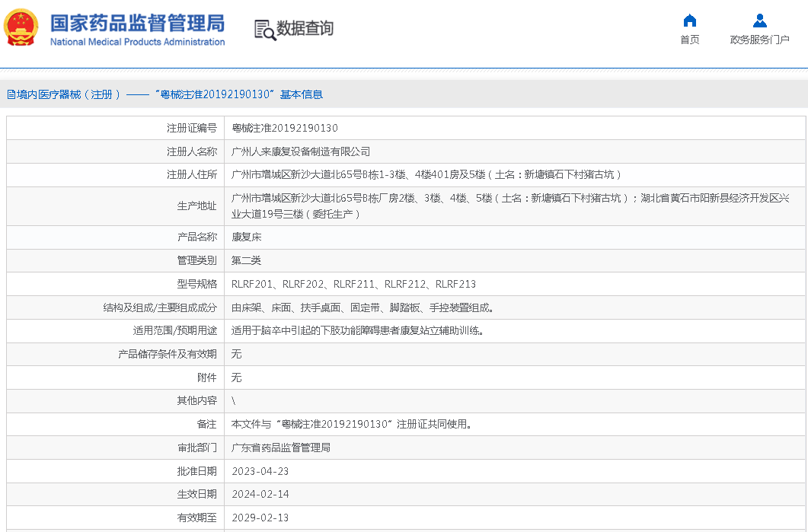Click the 备注 label

coord(206,425)
